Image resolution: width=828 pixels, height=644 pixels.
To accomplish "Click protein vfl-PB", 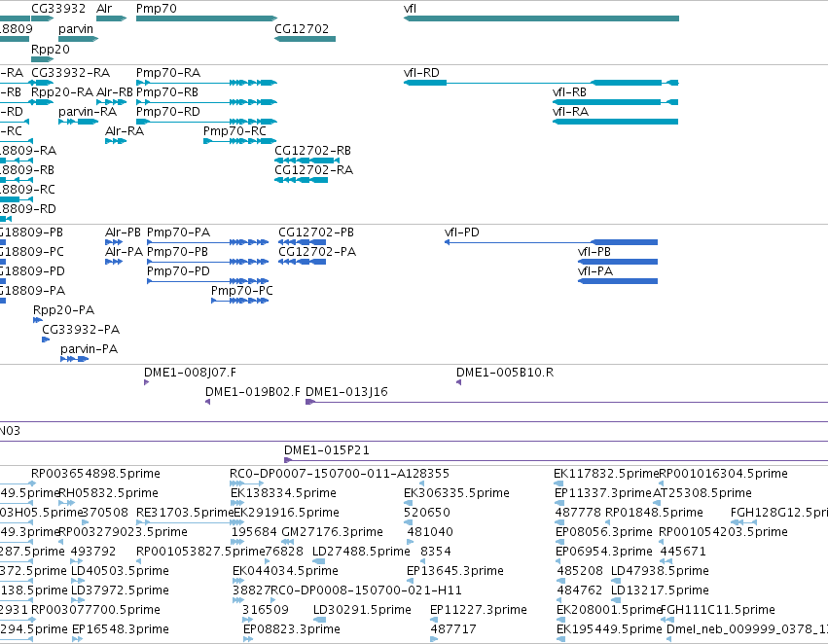I will coord(618,262).
